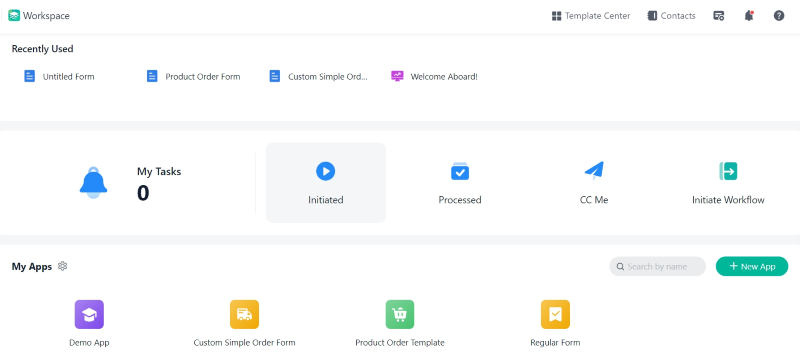Click the Workspace logo icon
Image resolution: width=800 pixels, height=362 pixels.
click(x=14, y=16)
